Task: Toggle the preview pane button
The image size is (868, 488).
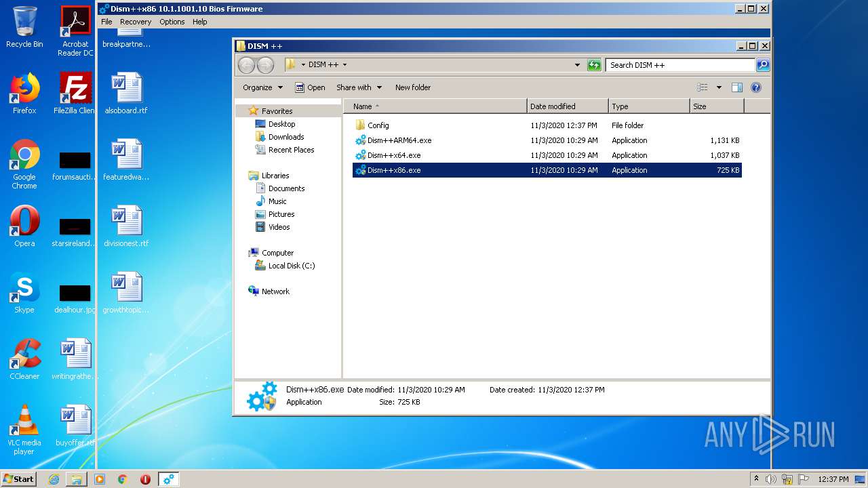Action: click(x=737, y=87)
